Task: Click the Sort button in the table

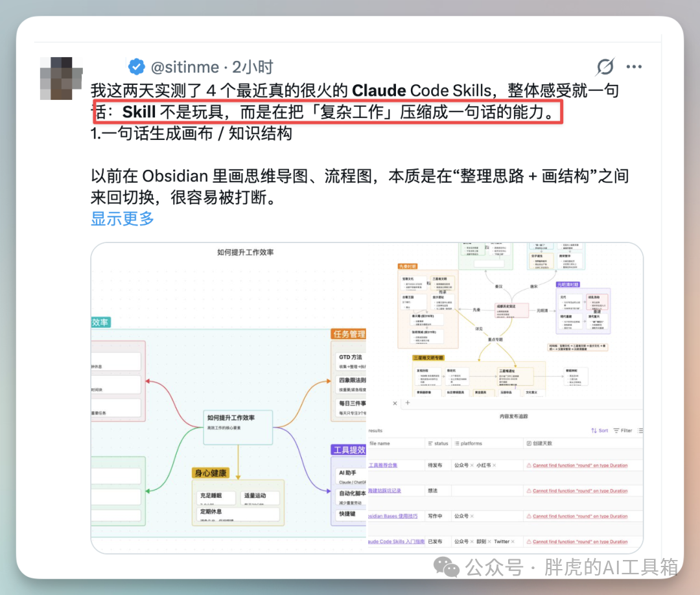Action: point(600,430)
